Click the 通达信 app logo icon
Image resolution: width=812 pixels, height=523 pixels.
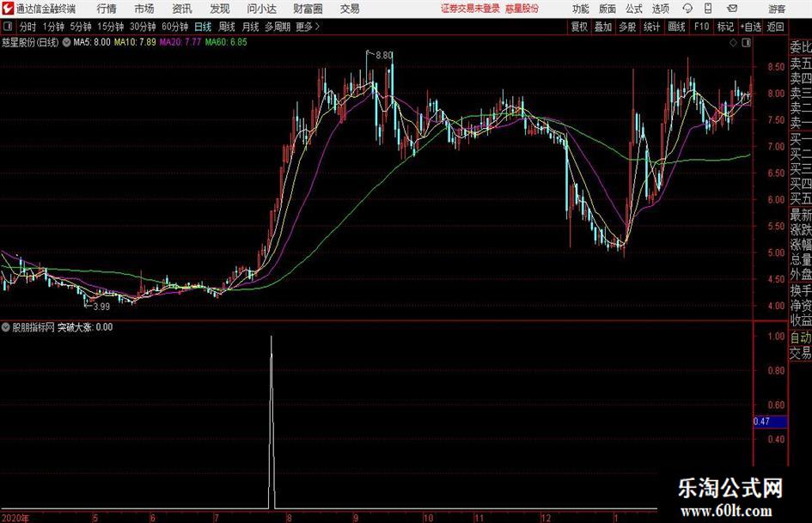(x=8, y=9)
